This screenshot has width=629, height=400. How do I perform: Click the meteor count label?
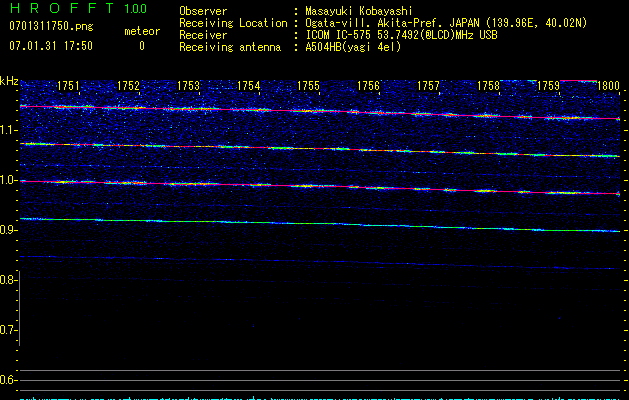click(x=141, y=31)
